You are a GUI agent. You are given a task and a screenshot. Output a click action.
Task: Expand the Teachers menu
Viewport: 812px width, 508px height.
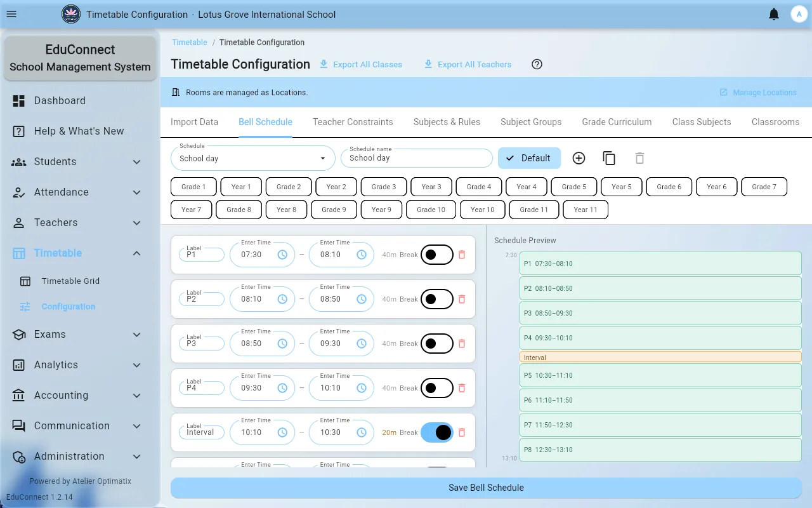point(80,223)
